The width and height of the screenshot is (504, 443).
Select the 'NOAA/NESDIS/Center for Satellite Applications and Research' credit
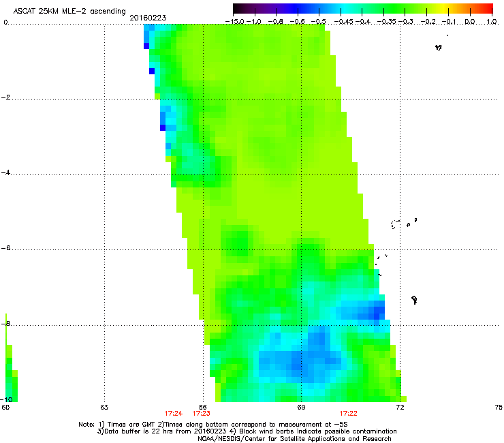294,439
